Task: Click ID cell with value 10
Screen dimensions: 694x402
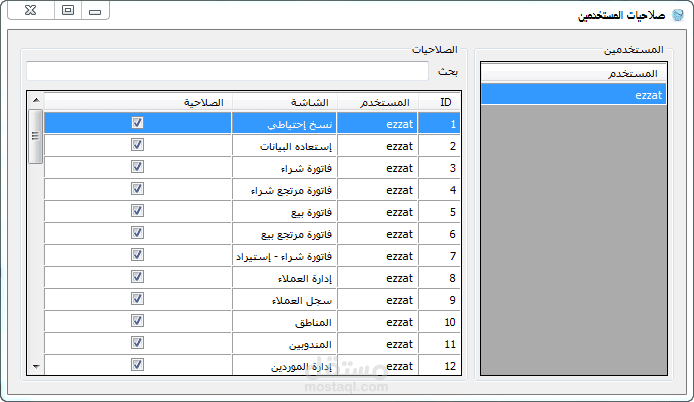Action: click(440, 321)
